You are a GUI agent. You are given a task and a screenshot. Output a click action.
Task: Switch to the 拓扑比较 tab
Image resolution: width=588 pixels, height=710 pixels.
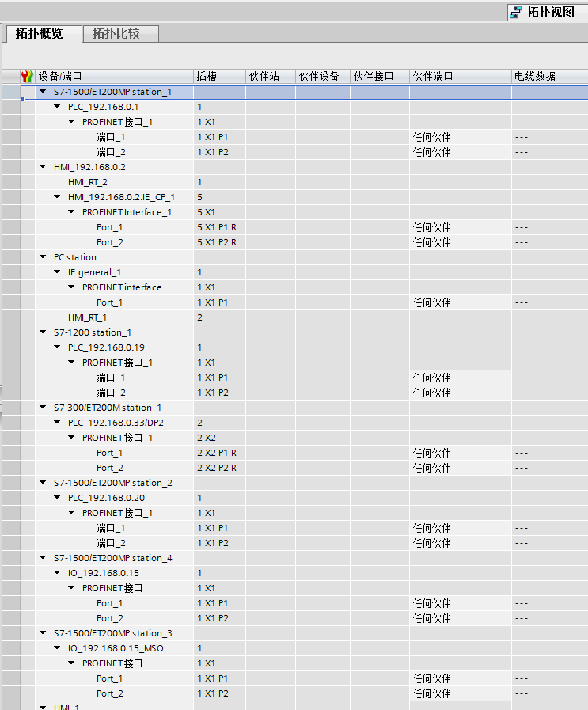tap(121, 34)
